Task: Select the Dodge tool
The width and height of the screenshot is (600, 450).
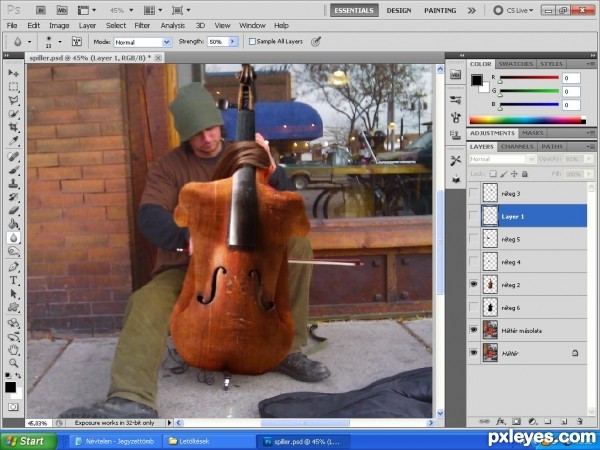Action: pyautogui.click(x=13, y=251)
